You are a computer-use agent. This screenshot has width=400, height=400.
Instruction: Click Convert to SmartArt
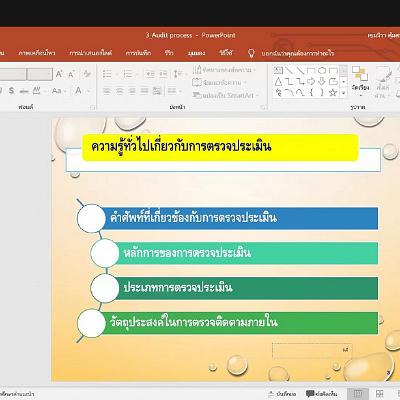coord(225,95)
